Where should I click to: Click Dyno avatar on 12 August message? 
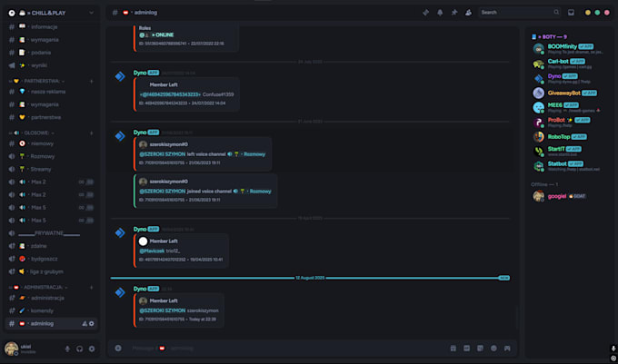point(120,292)
